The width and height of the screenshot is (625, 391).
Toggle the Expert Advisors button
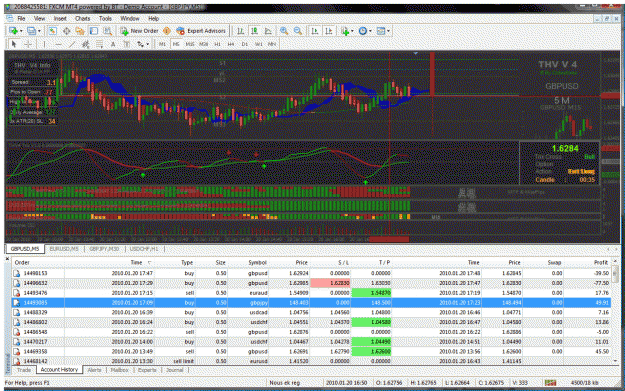tap(201, 31)
